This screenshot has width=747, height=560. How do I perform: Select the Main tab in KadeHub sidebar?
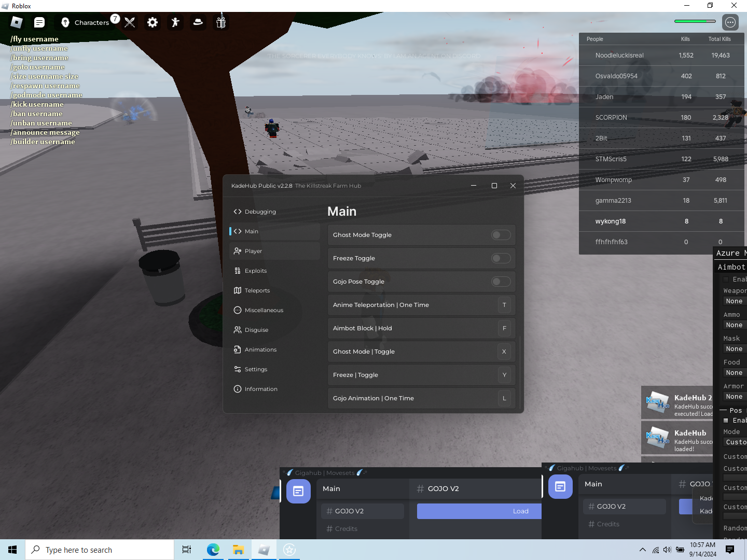point(275,231)
